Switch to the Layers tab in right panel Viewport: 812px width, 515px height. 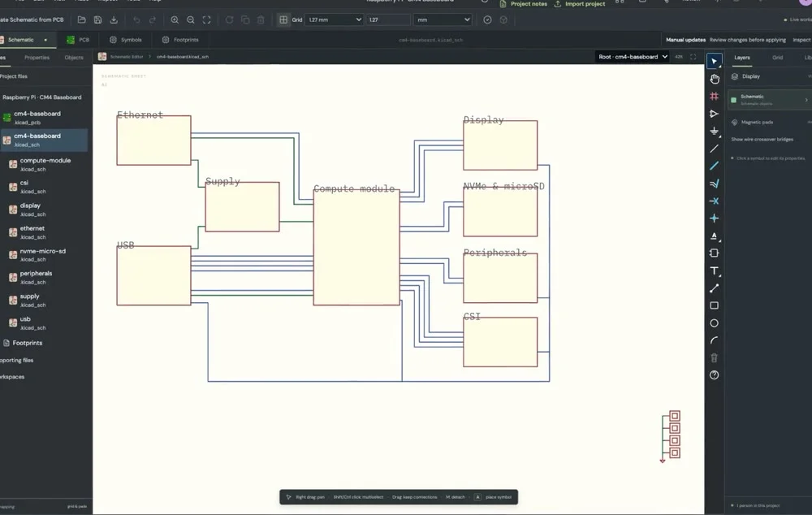[x=742, y=58]
